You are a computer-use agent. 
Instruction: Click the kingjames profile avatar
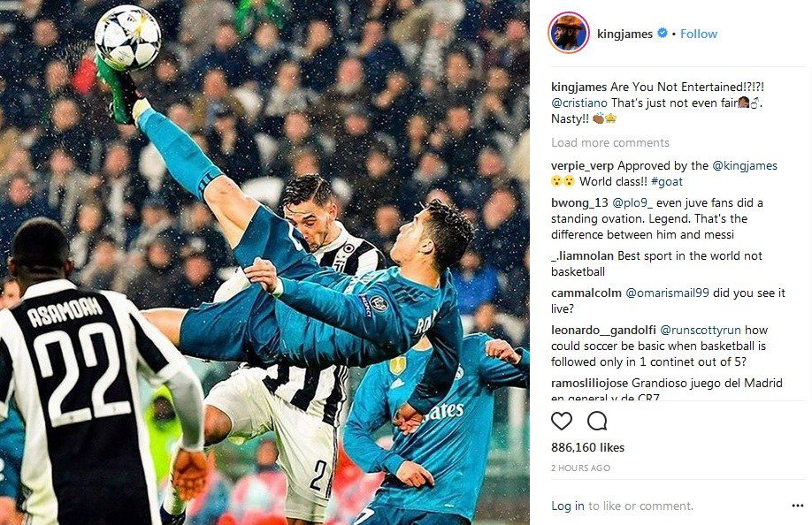(x=569, y=33)
